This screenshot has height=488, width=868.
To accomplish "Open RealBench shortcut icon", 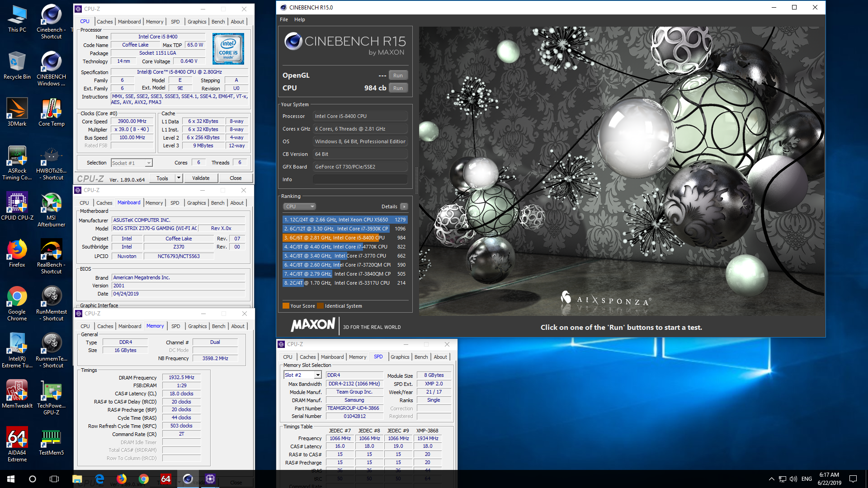I will [x=51, y=257].
